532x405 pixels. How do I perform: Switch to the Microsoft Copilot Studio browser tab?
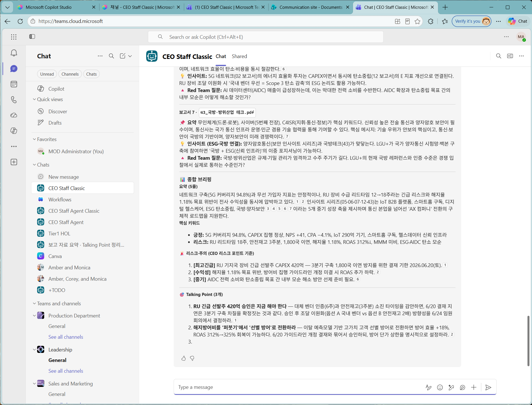(57, 7)
